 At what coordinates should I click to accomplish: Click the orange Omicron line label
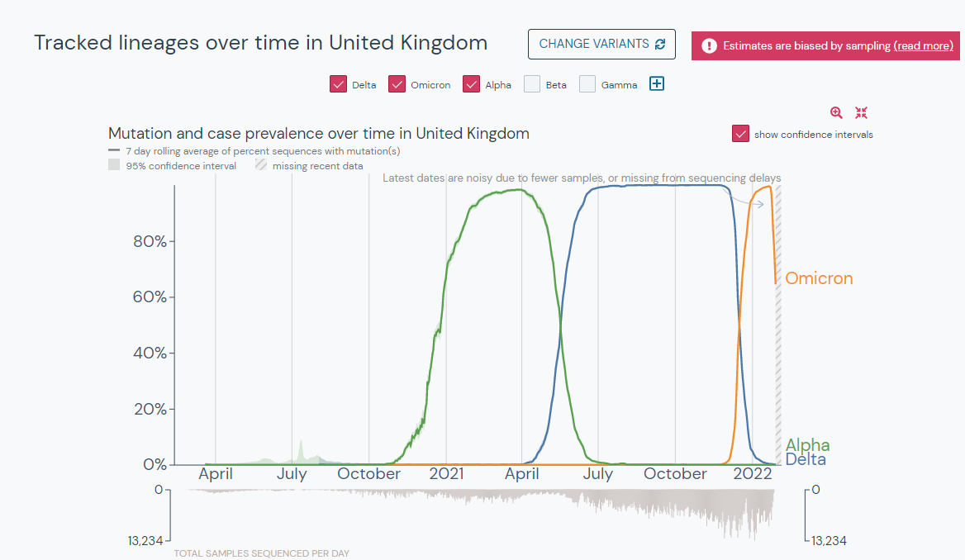click(x=819, y=278)
